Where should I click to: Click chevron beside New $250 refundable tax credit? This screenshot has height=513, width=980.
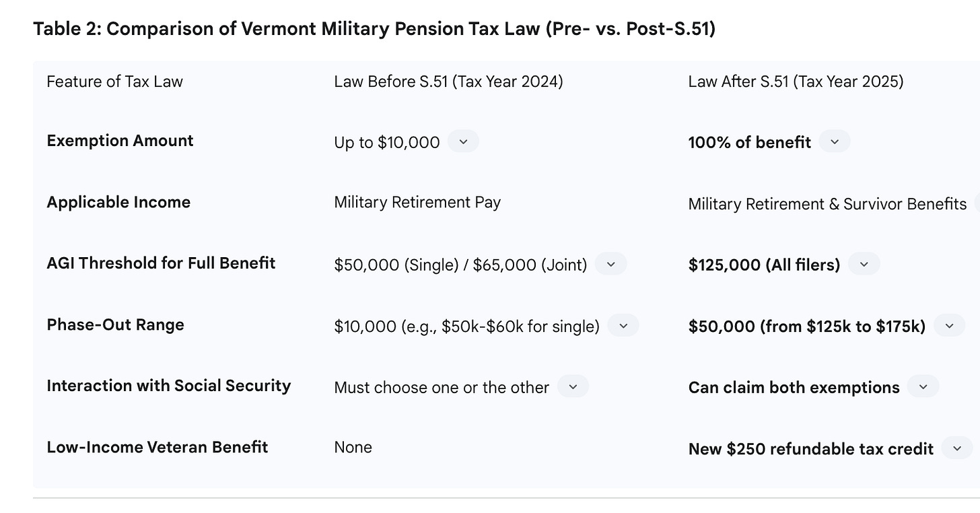(x=956, y=448)
